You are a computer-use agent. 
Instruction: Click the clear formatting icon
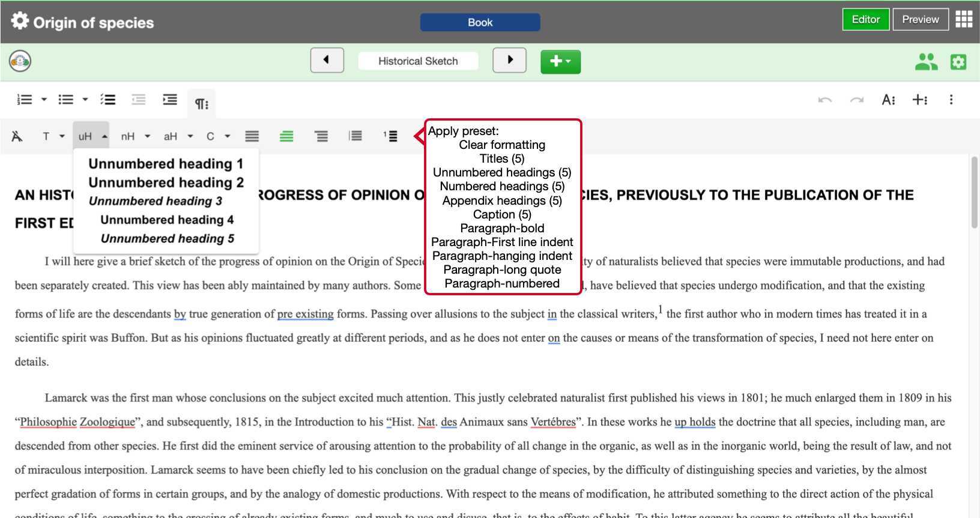pos(17,136)
